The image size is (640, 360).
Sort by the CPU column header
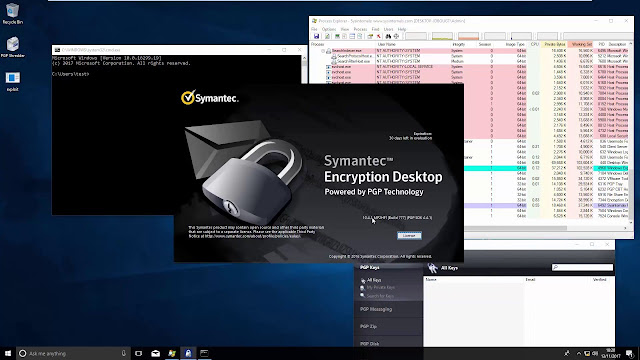pyautogui.click(x=535, y=44)
